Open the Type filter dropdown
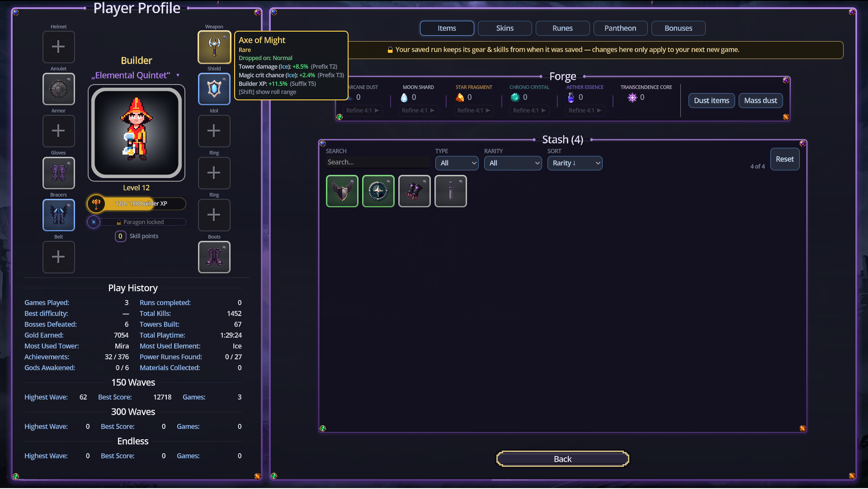Screen dimensions: 868x489 click(x=457, y=163)
